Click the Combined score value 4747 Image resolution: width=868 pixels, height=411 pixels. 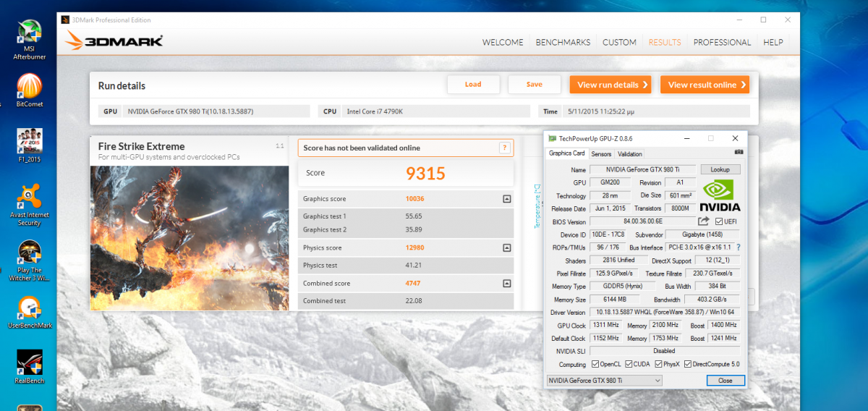click(x=413, y=284)
